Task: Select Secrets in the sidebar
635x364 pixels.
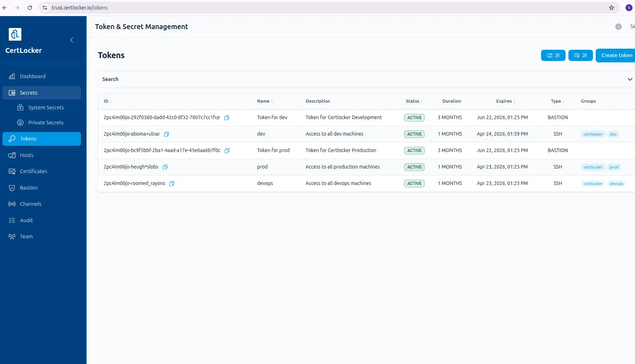Action: pos(42,93)
